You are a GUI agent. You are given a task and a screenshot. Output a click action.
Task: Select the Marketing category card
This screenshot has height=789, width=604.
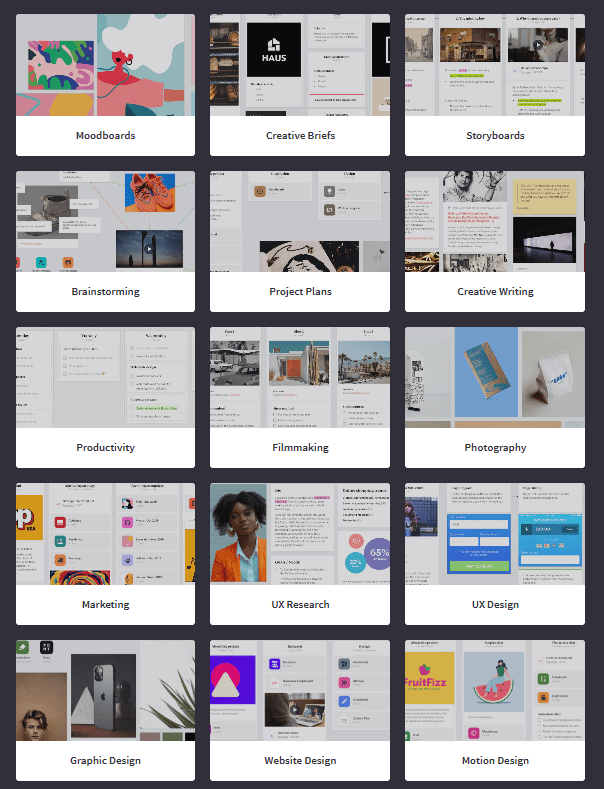[105, 554]
